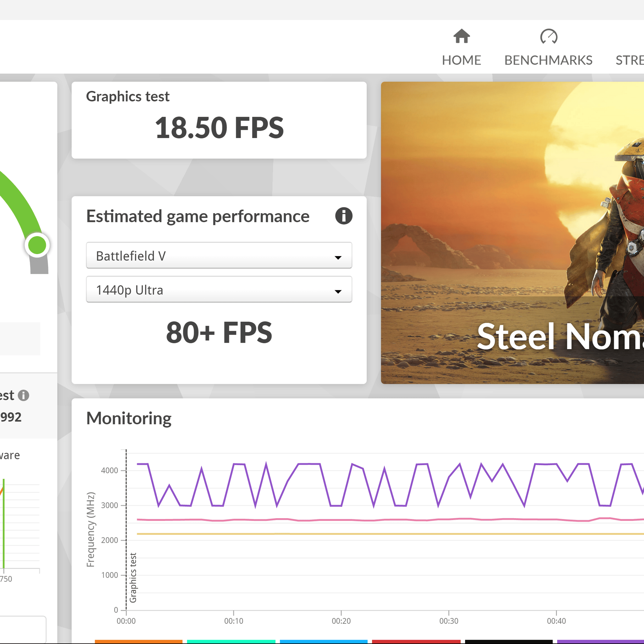Toggle the teal legend bar below the chart
Viewport: 644px width, 644px height.
coord(231,642)
